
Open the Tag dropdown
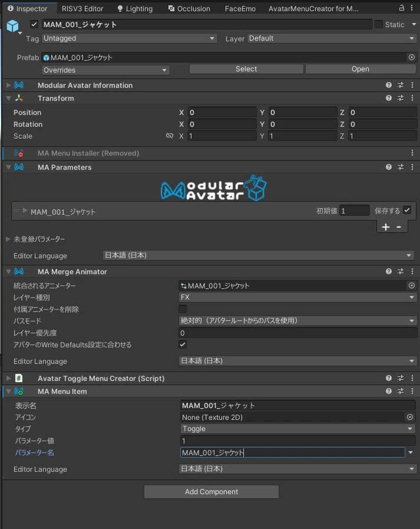pyautogui.click(x=130, y=38)
